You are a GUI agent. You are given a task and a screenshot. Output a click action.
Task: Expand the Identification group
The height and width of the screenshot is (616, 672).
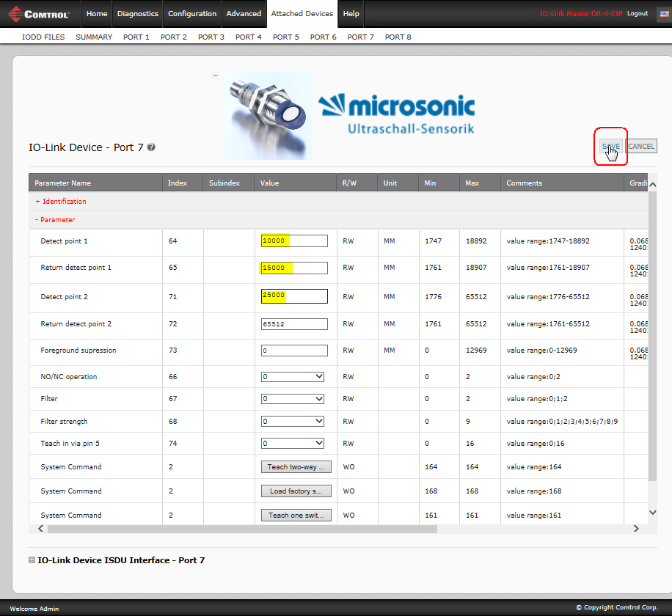[x=61, y=202]
